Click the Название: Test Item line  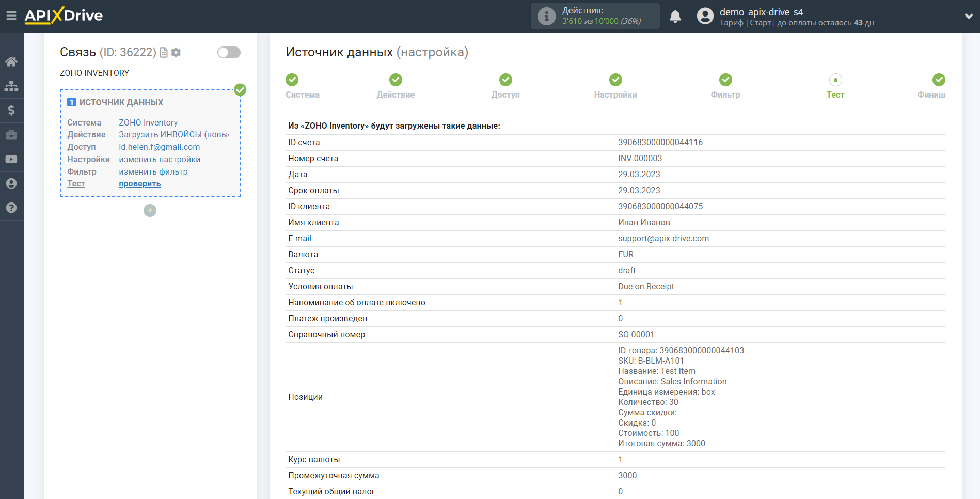click(x=656, y=371)
